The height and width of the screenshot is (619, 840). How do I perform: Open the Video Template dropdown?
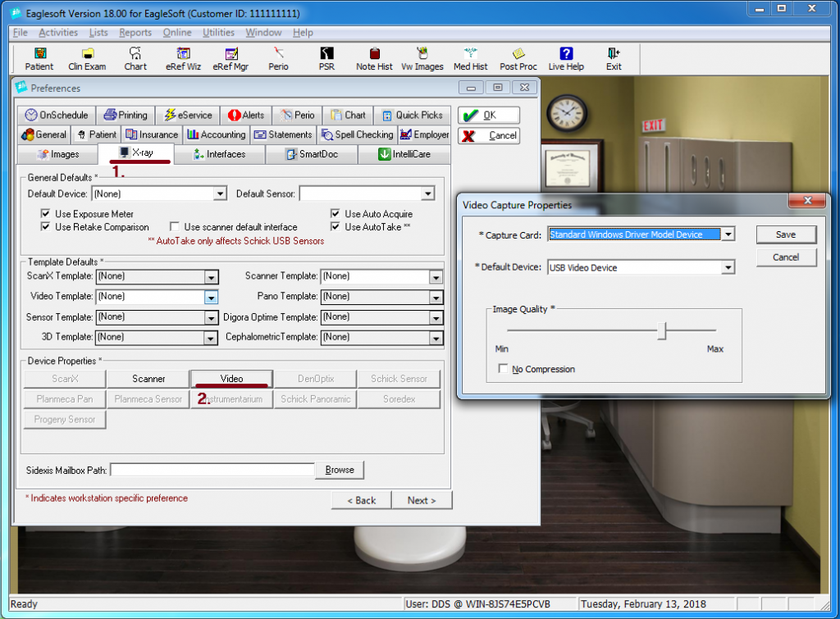[x=211, y=297]
